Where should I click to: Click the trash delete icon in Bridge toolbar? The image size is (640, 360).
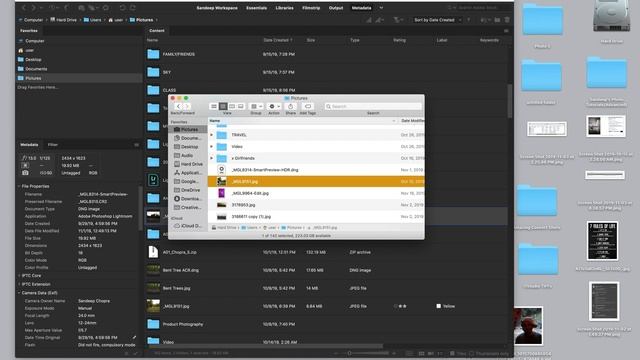(x=507, y=20)
